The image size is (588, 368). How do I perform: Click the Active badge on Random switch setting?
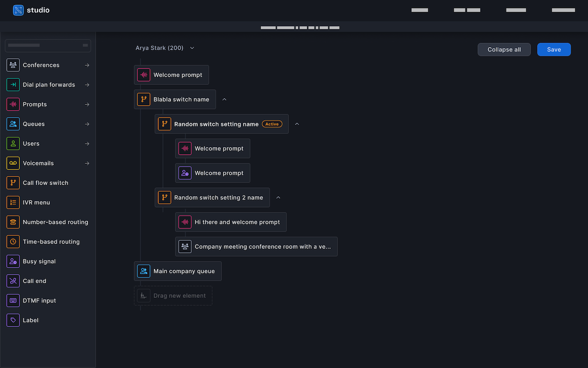pyautogui.click(x=272, y=124)
